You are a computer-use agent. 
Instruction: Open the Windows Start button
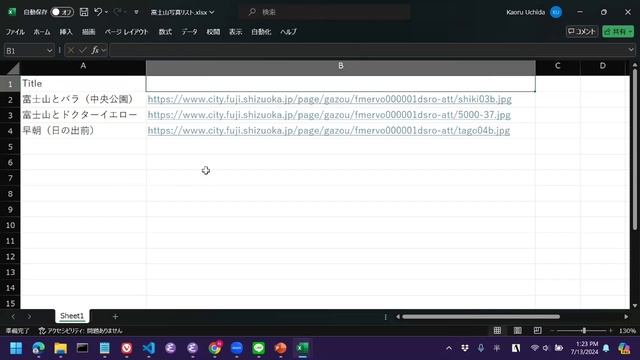pos(16,348)
